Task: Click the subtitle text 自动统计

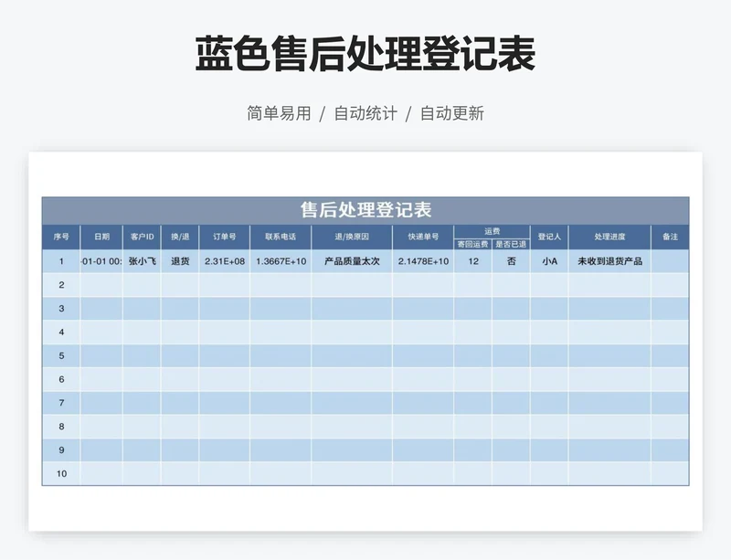Action: [365, 113]
